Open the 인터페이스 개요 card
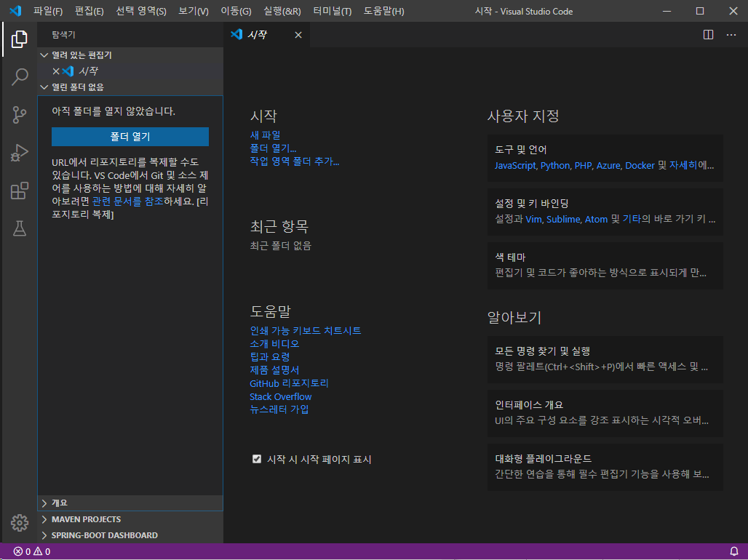748x560 pixels. tap(605, 414)
